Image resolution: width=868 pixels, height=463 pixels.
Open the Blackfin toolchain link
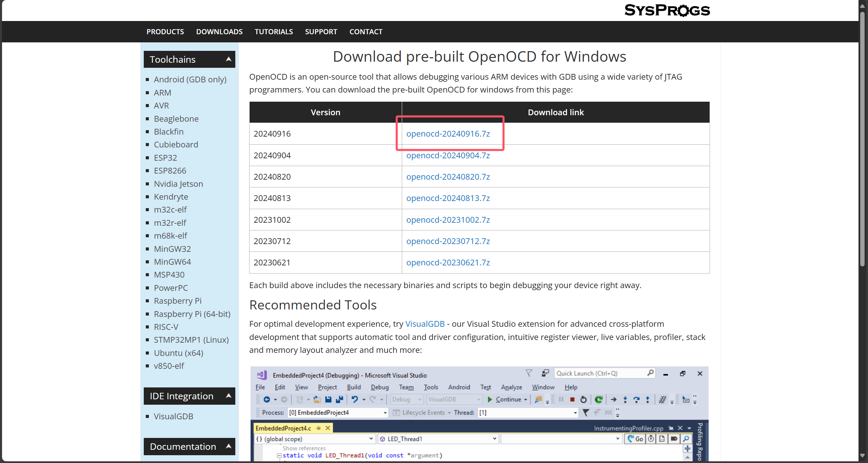coord(169,132)
